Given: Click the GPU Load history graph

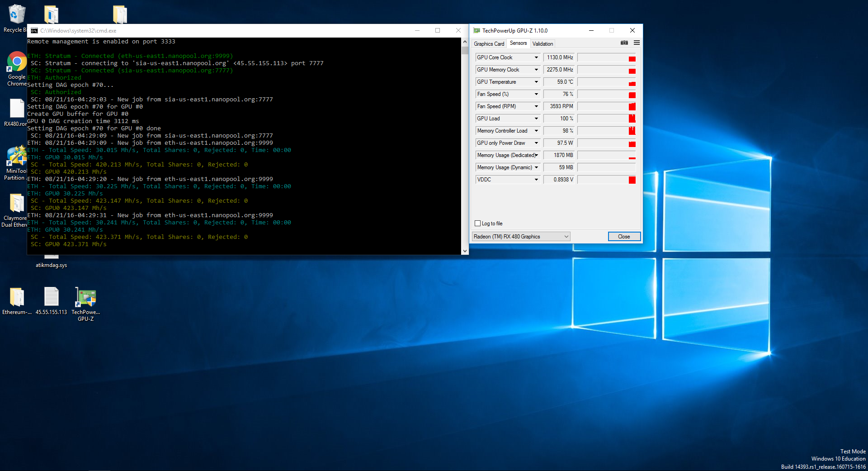Looking at the screenshot, I should [607, 119].
